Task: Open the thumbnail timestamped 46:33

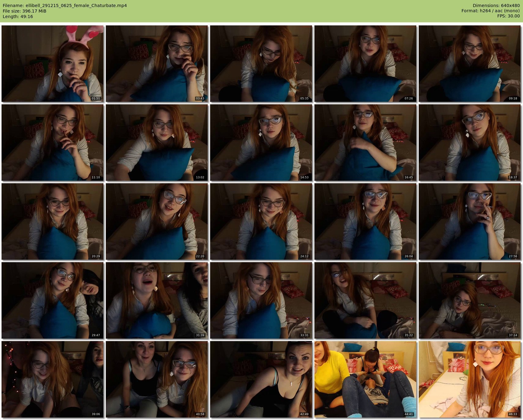Action: 470,379
